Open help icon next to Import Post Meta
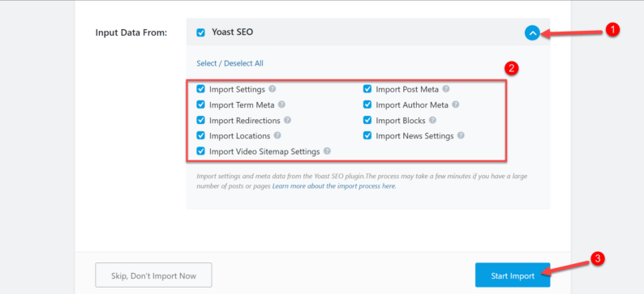The width and height of the screenshot is (644, 294). (x=446, y=89)
